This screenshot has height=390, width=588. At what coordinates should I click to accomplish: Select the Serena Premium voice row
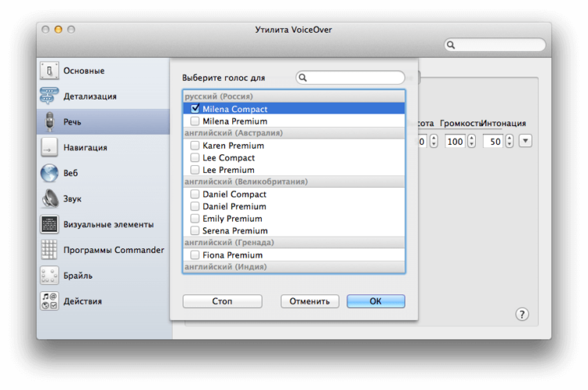click(294, 230)
